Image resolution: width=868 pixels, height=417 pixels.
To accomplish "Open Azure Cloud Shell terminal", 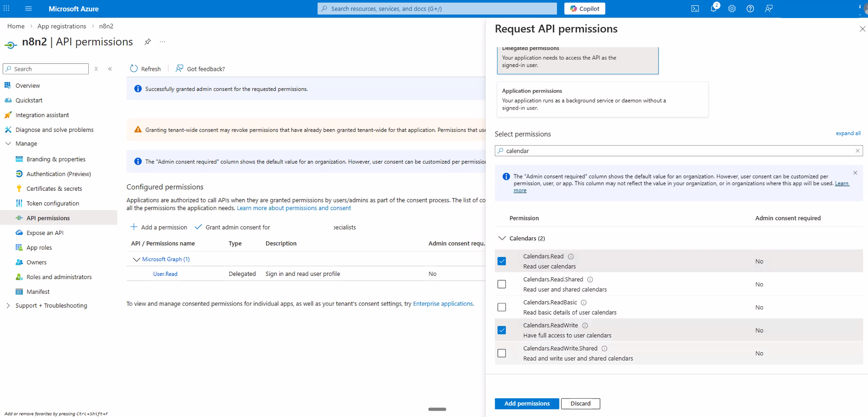I will [x=695, y=9].
